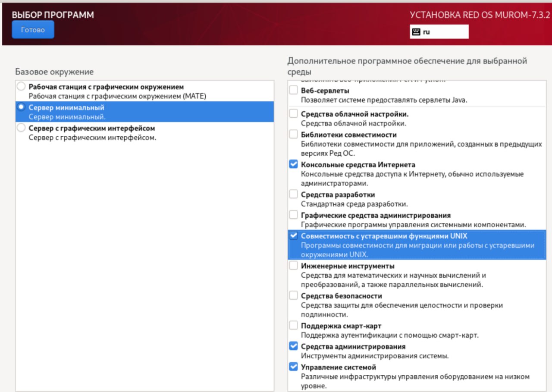552x392 pixels.
Task: Click the Поддержка смарт-карт title
Action: (341, 326)
